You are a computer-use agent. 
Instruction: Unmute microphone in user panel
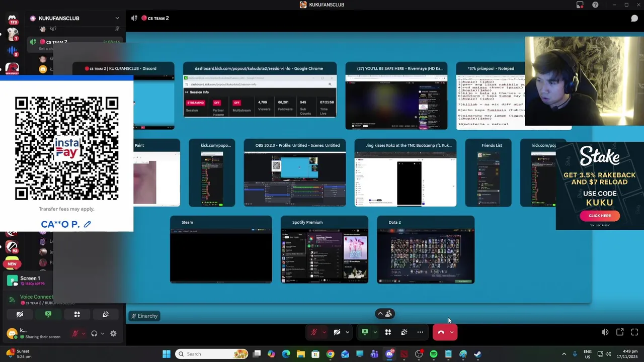tap(75, 333)
